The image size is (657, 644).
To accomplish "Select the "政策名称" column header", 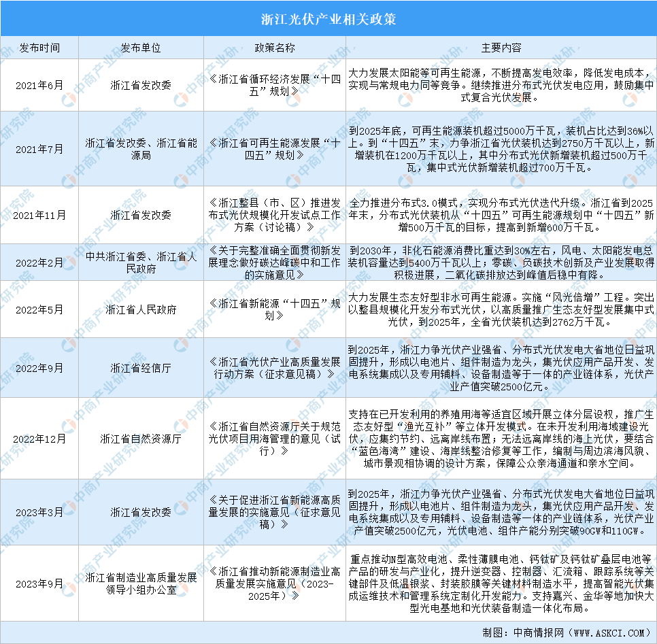I will pyautogui.click(x=275, y=48).
